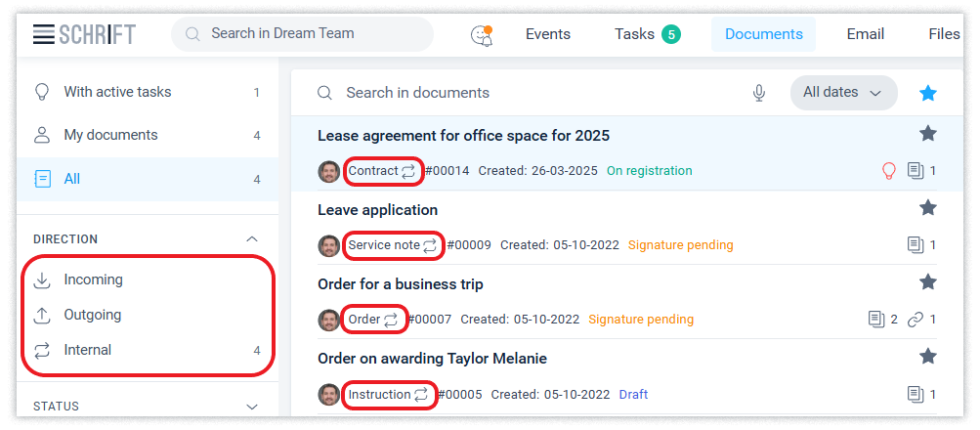Open the All dates dropdown
The image size is (980, 430).
tap(842, 93)
